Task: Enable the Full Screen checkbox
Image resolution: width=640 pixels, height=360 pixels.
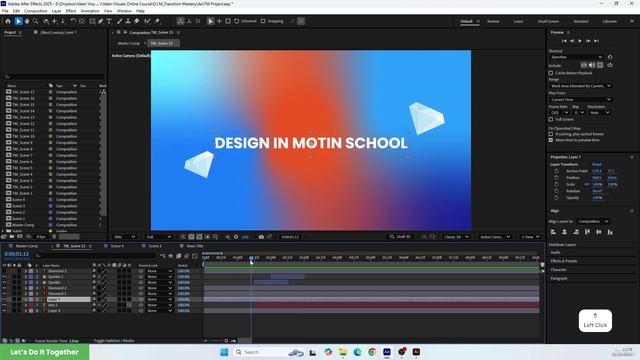Action: click(551, 119)
